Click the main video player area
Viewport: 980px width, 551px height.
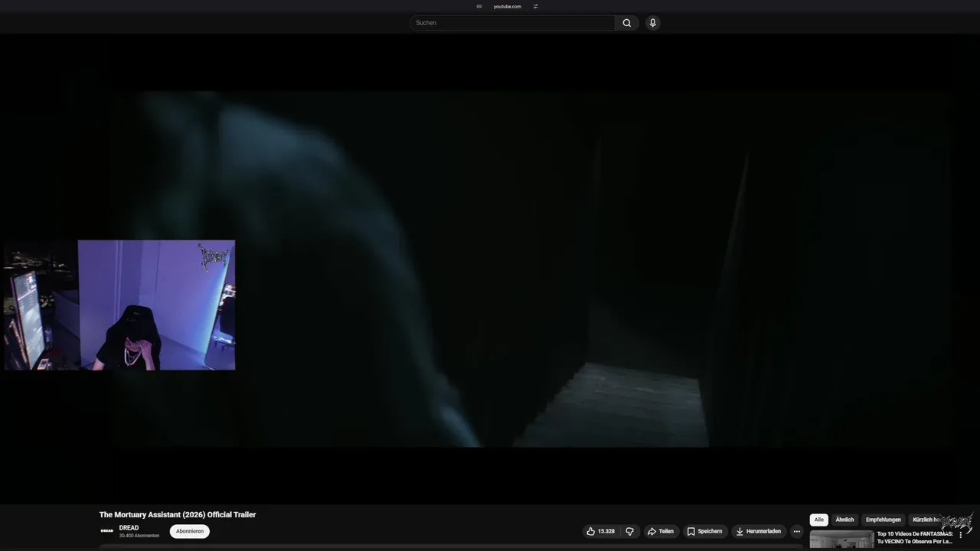pyautogui.click(x=490, y=268)
